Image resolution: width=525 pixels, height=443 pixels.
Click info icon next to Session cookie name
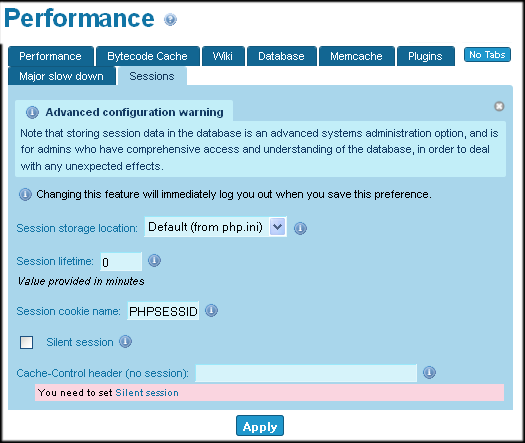click(211, 311)
